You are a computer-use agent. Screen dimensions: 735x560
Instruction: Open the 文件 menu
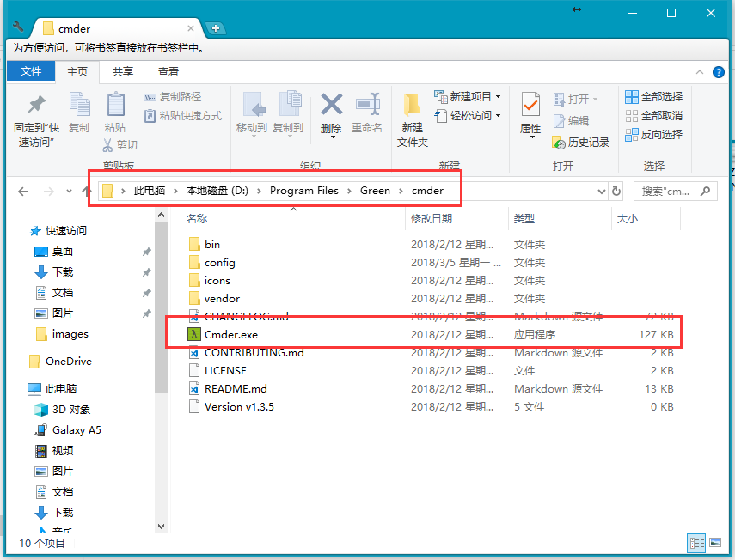(31, 71)
